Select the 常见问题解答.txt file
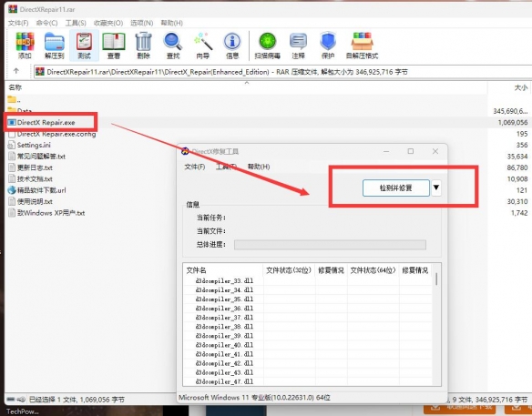Screen dimensions: 532x416 [x=36, y=157]
